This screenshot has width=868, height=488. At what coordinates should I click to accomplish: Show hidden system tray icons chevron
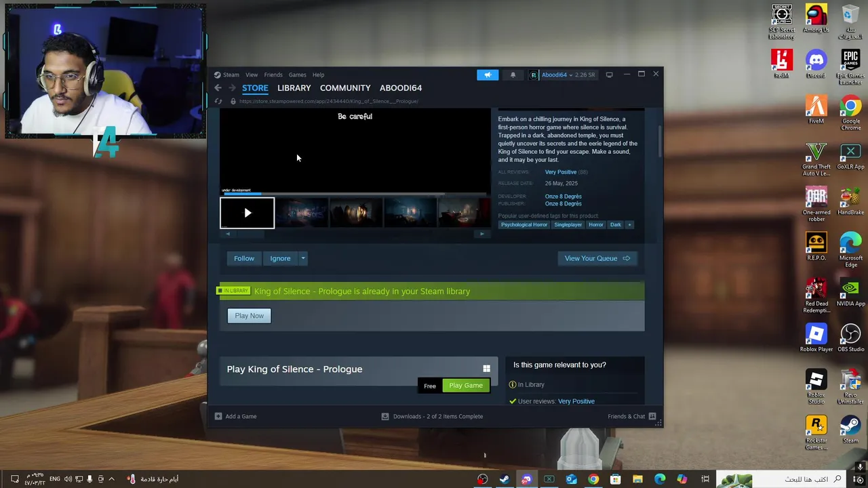tap(112, 479)
